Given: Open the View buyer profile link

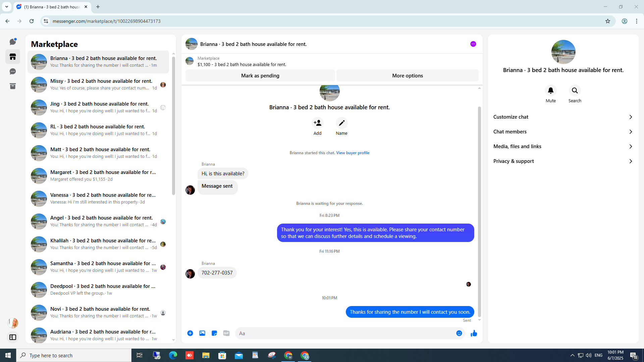Looking at the screenshot, I should pos(353,153).
